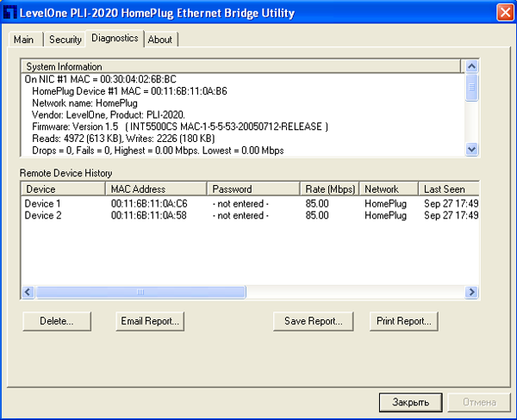Click the LevelOne logo icon in title bar
Screen dimensions: 517x420
9,13
